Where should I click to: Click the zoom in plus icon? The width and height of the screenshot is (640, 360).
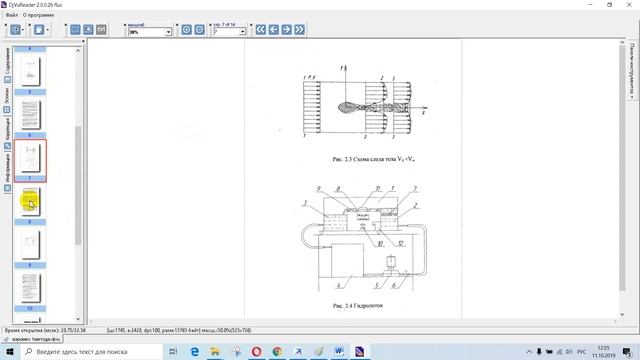[x=187, y=30]
